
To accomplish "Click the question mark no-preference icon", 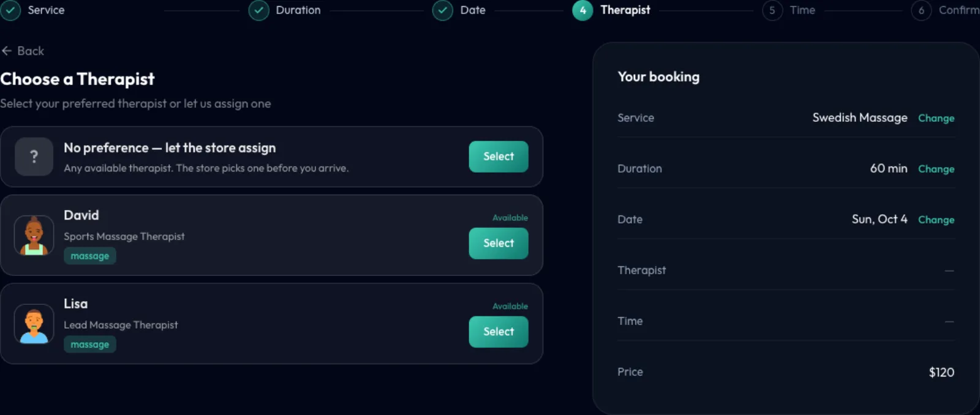I will tap(34, 157).
